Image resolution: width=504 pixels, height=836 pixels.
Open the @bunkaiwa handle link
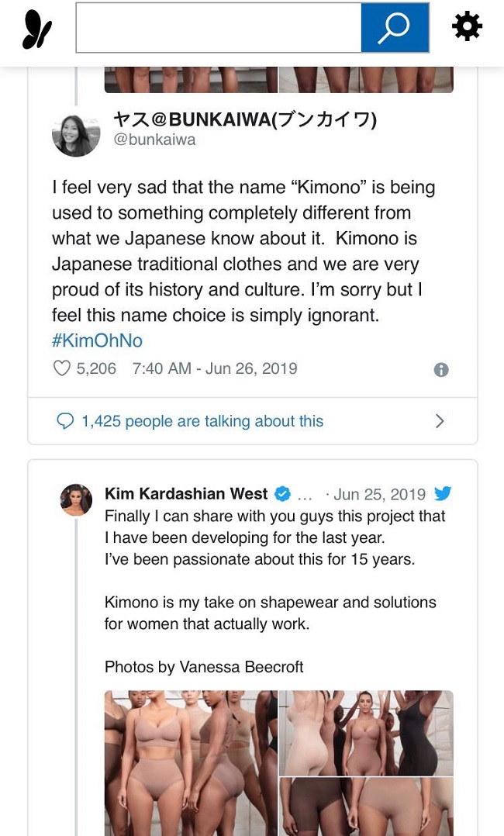(154, 140)
